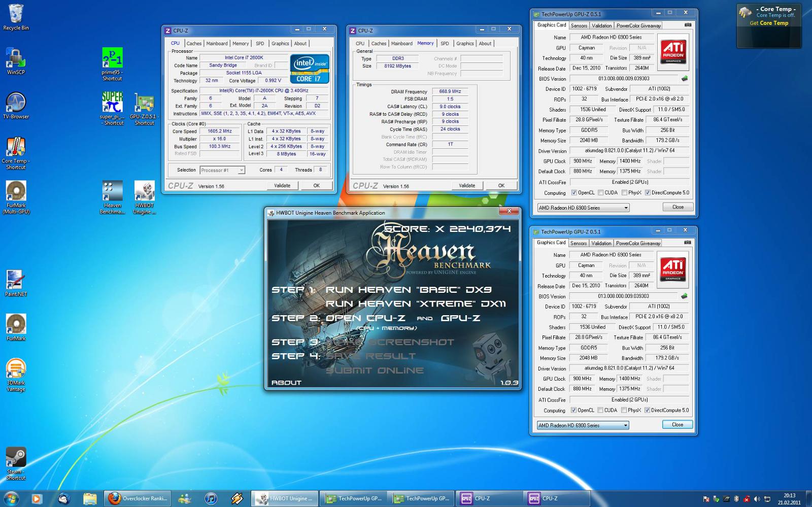This screenshot has width=812, height=507.
Task: Open Graphics tab in Memory CPU-Z window
Action: pos(465,44)
